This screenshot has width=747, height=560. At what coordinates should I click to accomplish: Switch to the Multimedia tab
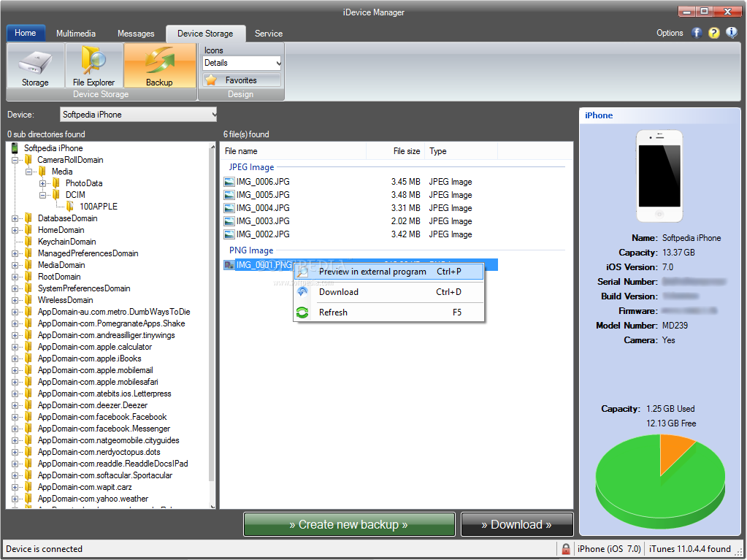76,34
